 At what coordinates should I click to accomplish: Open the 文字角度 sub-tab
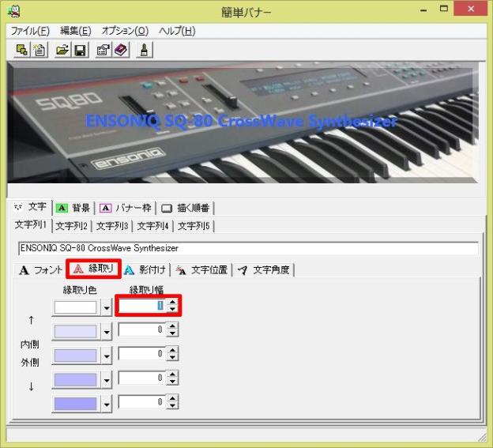pos(264,269)
